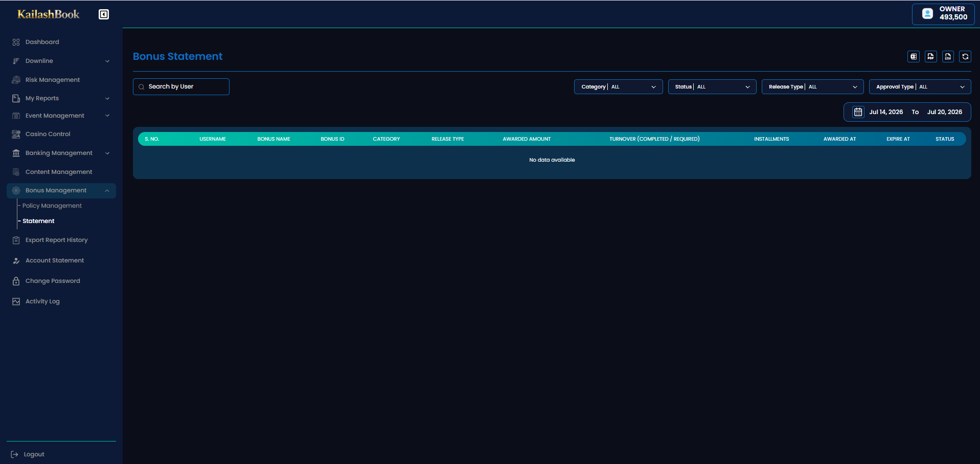Click the KailashBook logo
This screenshot has width=980, height=464.
coord(49,14)
